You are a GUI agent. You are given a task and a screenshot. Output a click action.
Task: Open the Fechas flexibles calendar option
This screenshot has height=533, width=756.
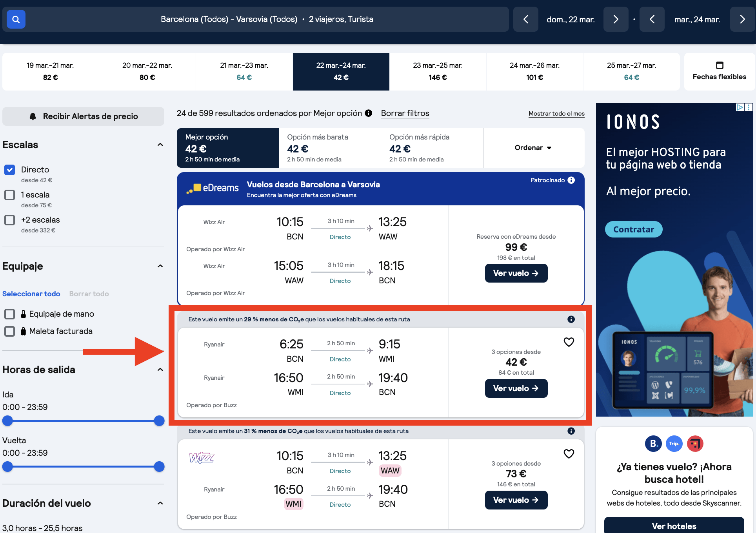[719, 71]
